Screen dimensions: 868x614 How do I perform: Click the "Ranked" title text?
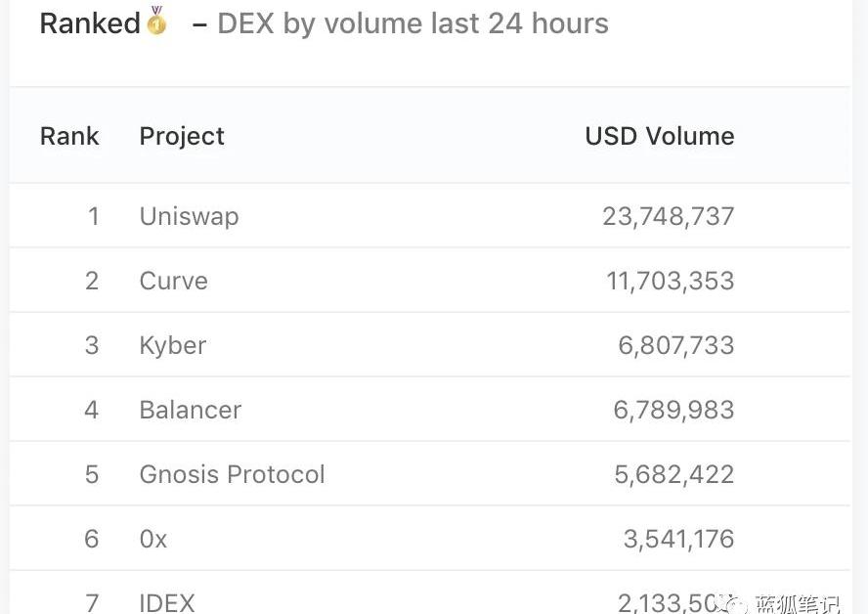(x=90, y=23)
